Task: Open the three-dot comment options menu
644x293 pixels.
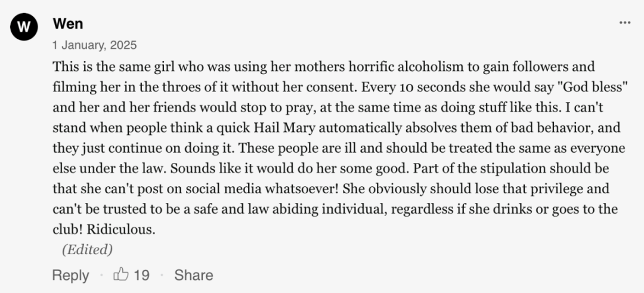Action: [625, 23]
